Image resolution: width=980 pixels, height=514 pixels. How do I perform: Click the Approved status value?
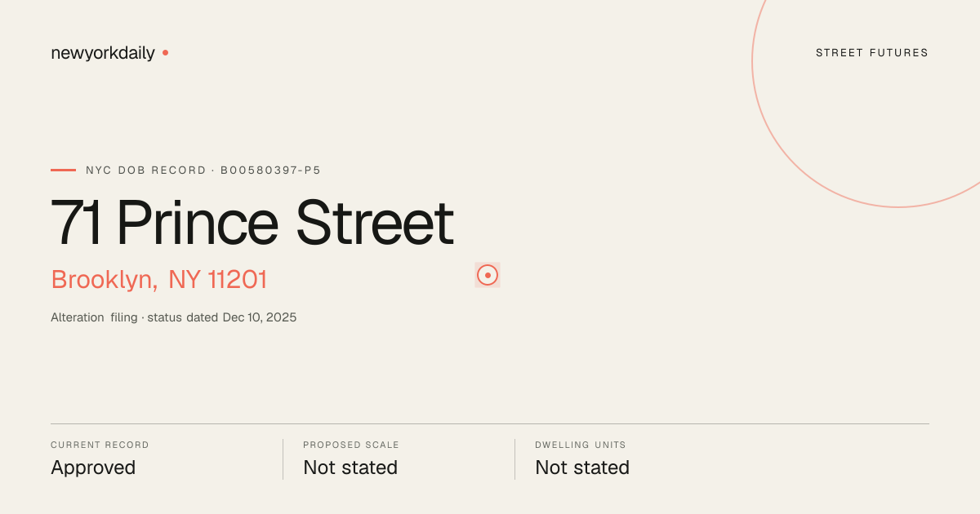coord(93,467)
